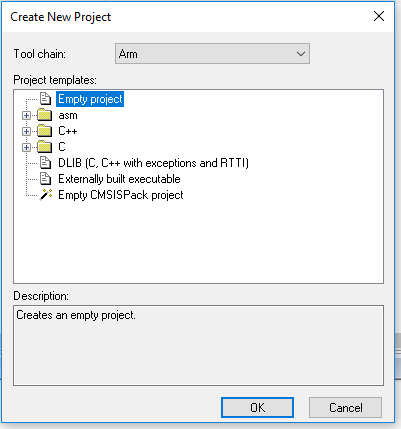
Task: Expand the C folder plus box
Action: (26, 147)
